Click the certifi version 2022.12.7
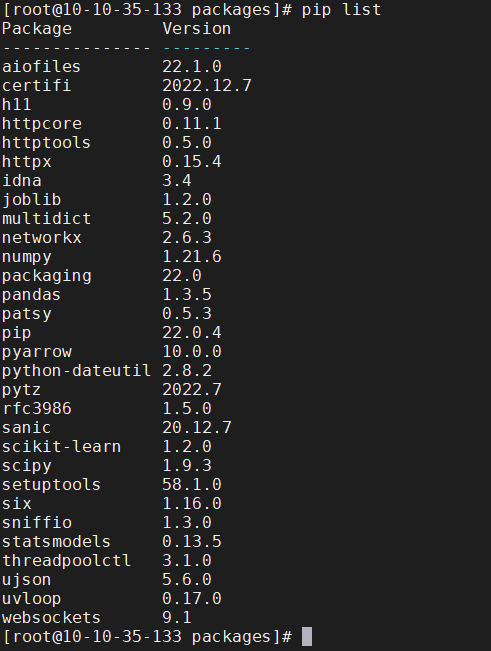Image resolution: width=491 pixels, height=651 pixels. point(207,86)
